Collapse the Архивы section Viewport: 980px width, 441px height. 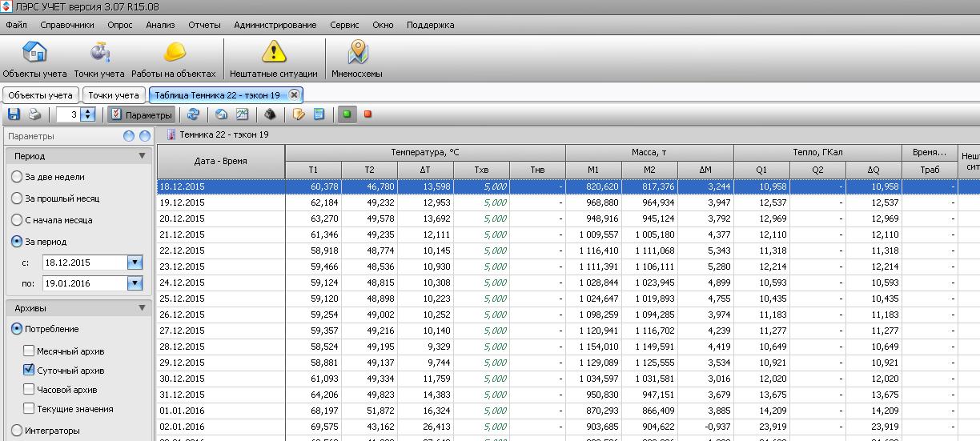(143, 308)
